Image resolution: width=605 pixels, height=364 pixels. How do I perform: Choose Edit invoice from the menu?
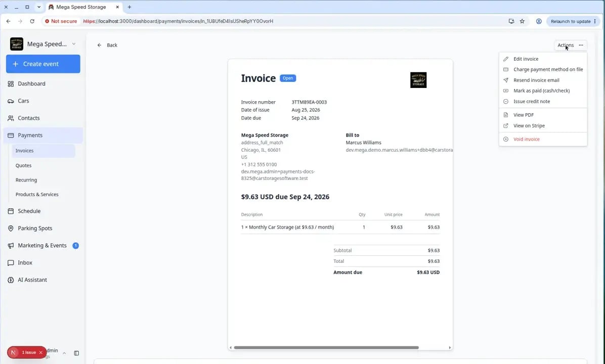[x=543, y=59]
